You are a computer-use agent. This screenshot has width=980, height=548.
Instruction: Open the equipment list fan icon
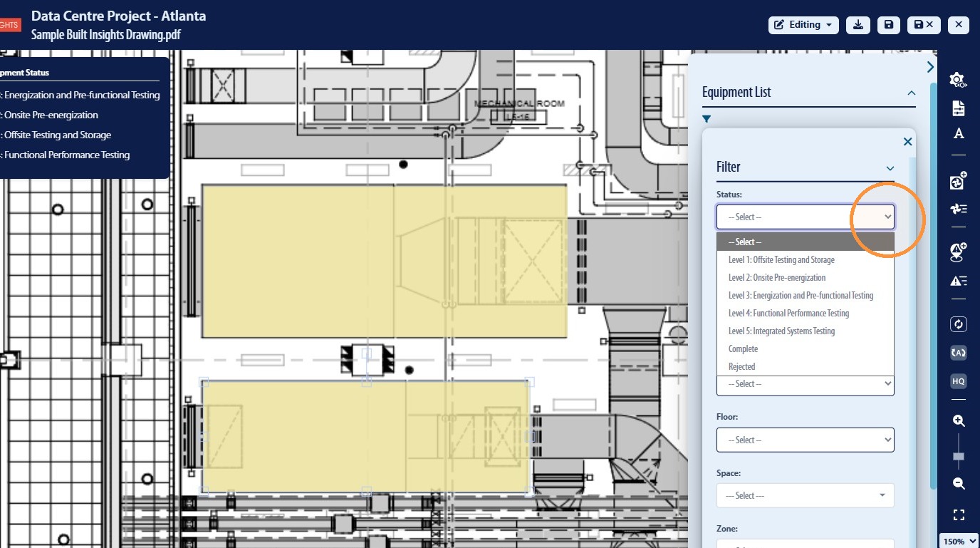click(958, 209)
